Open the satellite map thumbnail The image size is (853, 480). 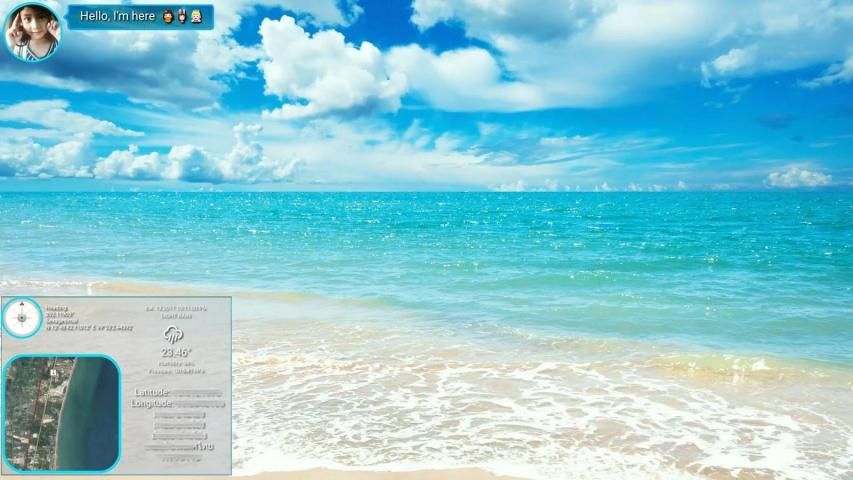pyautogui.click(x=62, y=413)
